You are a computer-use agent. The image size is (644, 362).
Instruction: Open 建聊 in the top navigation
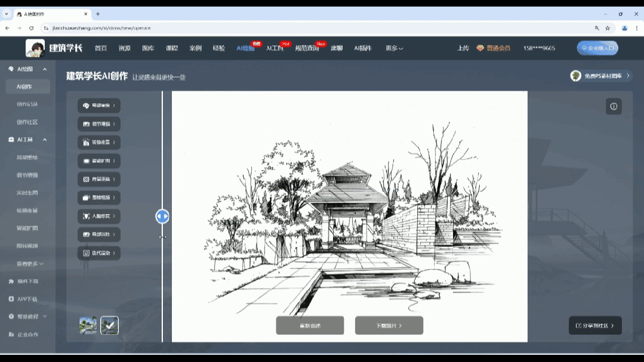(x=337, y=48)
